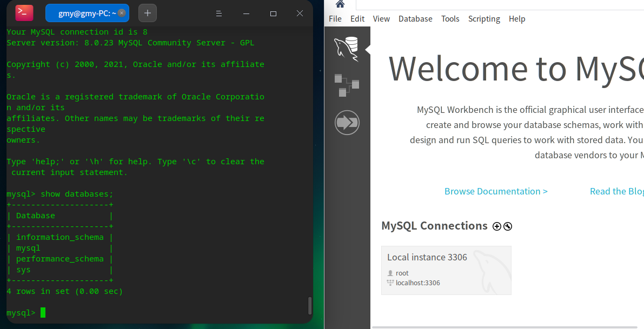Click the MySQL Connections heading
This screenshot has width=644, height=329.
[435, 226]
